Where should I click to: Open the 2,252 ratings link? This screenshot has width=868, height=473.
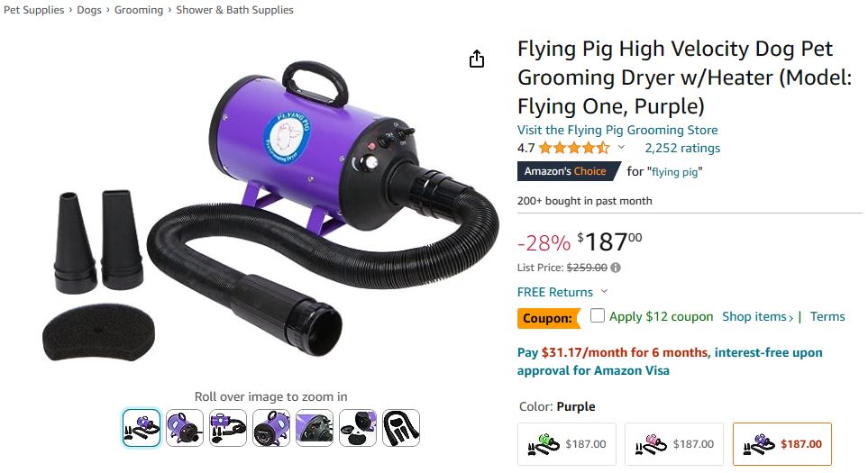pos(682,148)
